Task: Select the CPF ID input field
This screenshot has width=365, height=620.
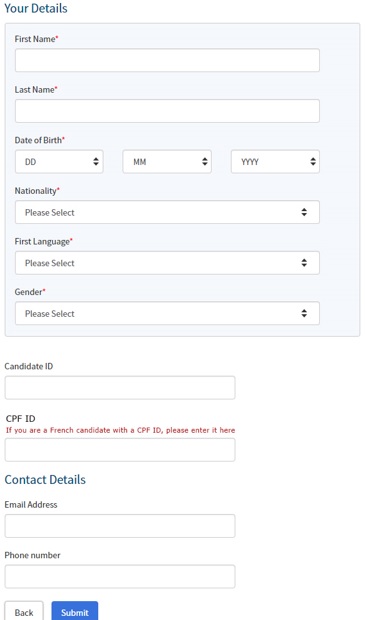Action: [120, 450]
